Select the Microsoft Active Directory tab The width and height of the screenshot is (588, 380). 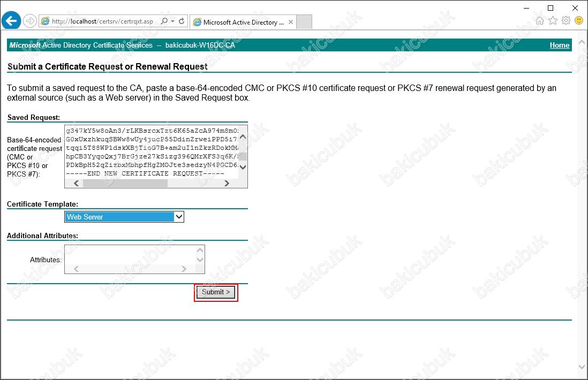(243, 22)
